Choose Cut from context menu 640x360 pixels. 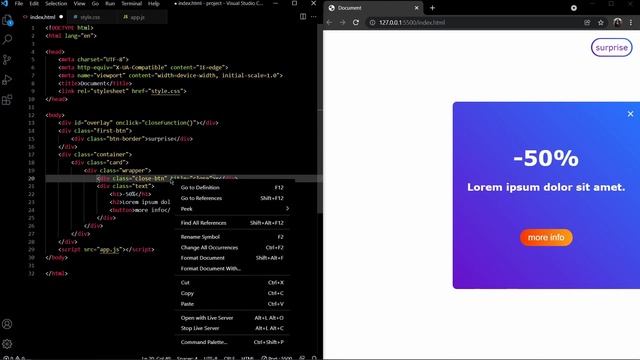pyautogui.click(x=232, y=282)
